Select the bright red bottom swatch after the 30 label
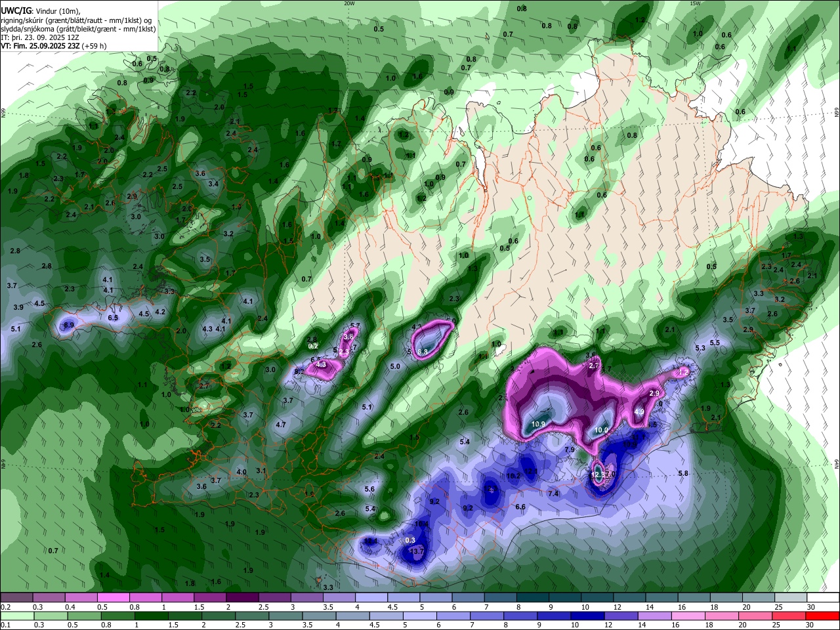The height and width of the screenshot is (630, 840). pos(822,616)
